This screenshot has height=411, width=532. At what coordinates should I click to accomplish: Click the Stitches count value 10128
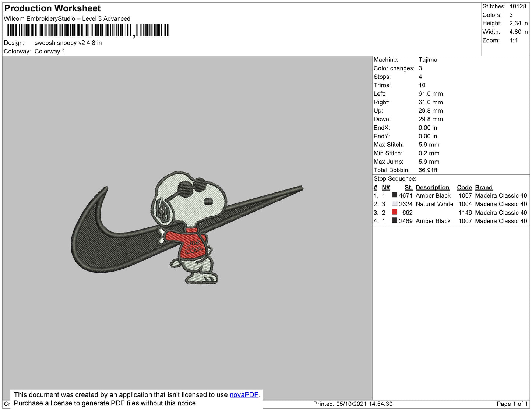point(518,6)
